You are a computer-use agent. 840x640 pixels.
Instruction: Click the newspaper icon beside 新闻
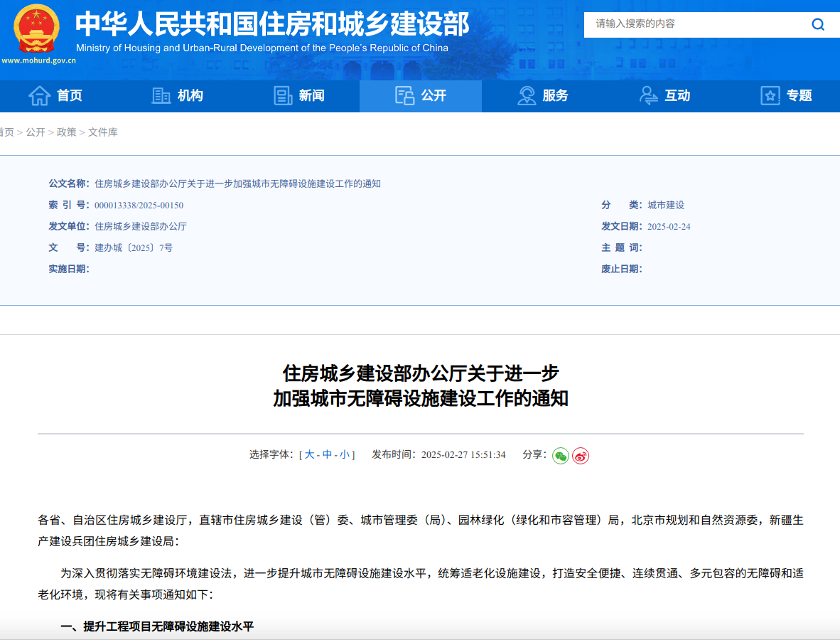(283, 96)
